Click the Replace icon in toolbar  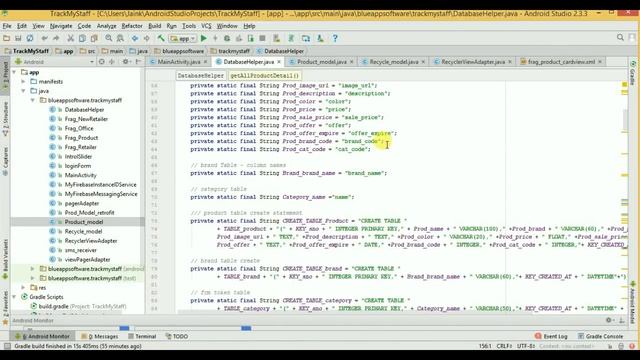120,38
